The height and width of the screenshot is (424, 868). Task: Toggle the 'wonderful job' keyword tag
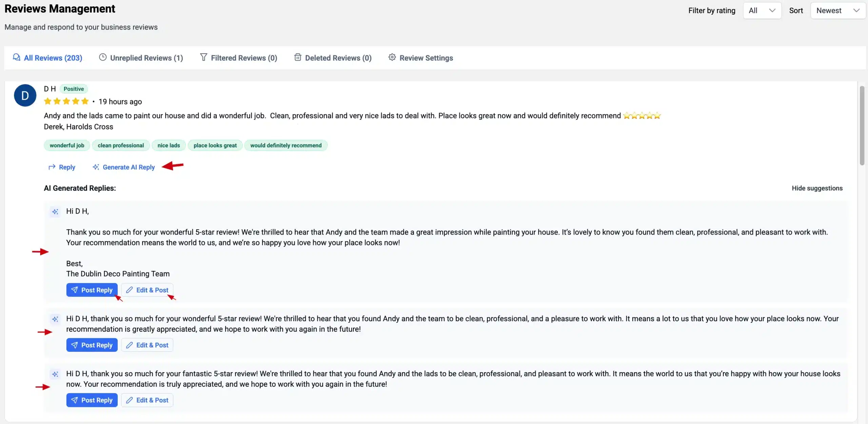coord(66,145)
